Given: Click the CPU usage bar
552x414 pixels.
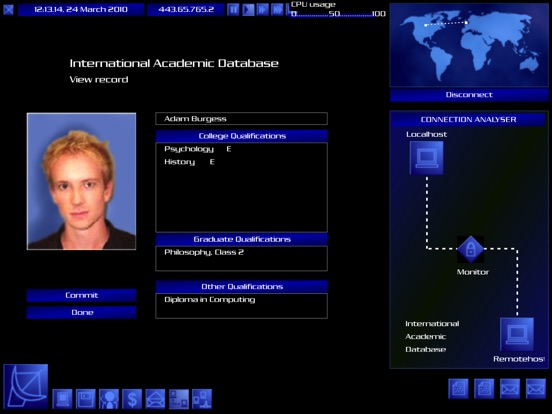Looking at the screenshot, I should [338, 14].
